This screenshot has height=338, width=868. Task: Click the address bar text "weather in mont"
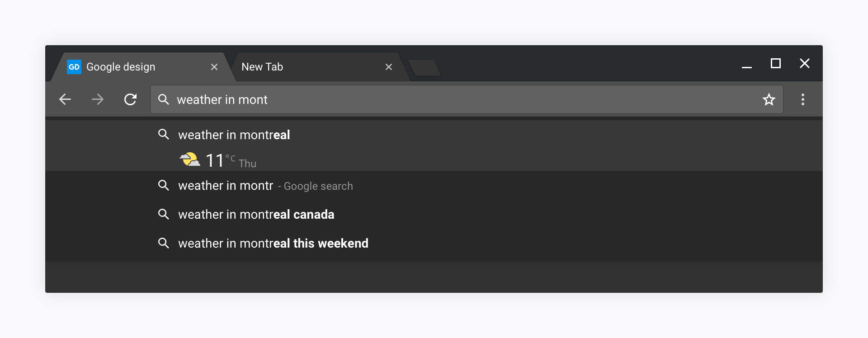coord(222,99)
